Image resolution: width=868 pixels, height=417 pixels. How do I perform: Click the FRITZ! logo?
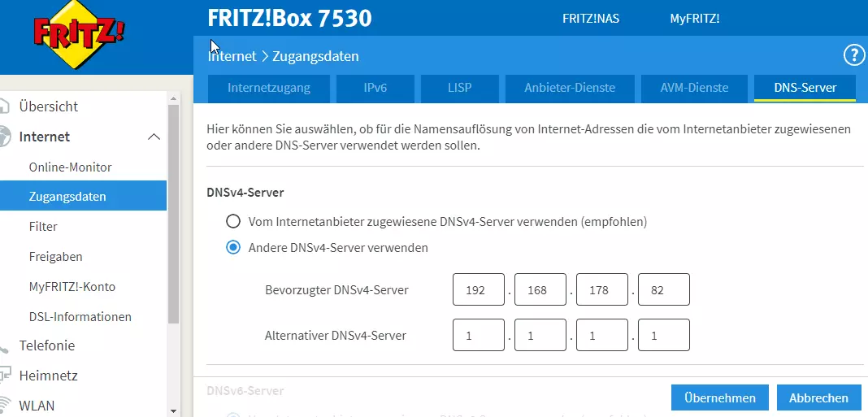(79, 34)
